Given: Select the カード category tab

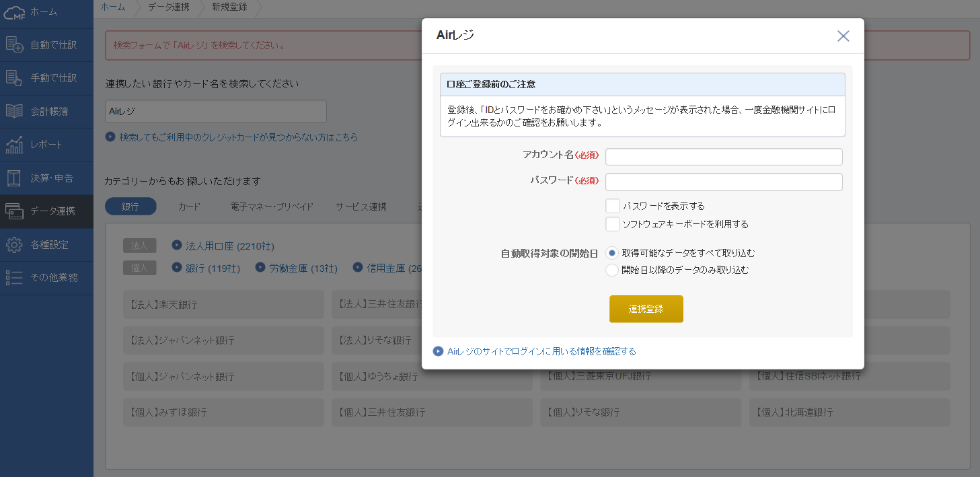Looking at the screenshot, I should point(189,207).
